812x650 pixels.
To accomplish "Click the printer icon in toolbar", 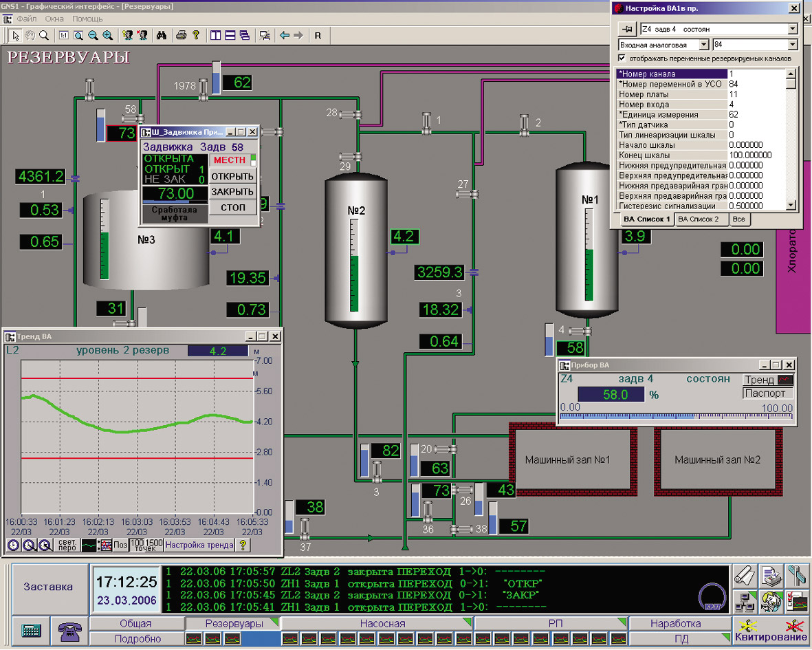I will coord(181,35).
